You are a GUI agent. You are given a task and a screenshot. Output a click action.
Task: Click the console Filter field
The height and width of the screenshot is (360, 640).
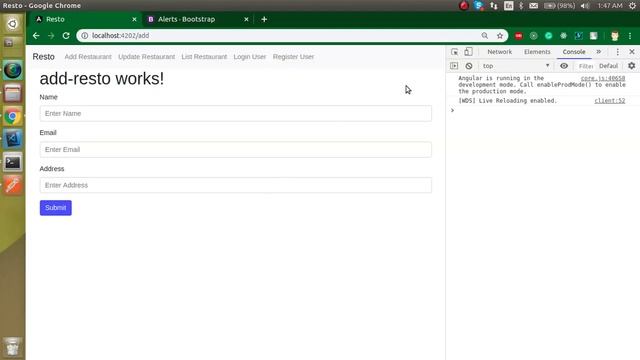point(586,66)
